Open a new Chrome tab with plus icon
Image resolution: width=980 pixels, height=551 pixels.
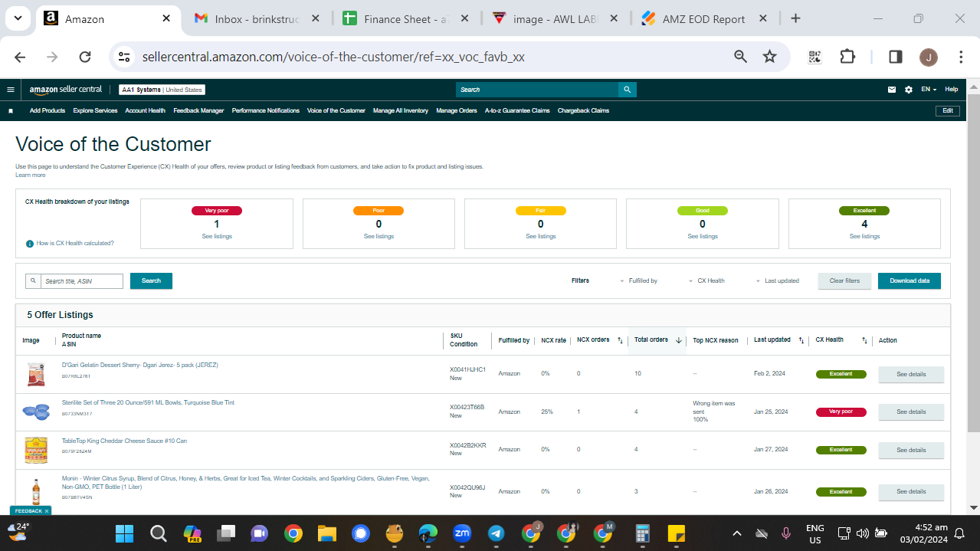(795, 18)
